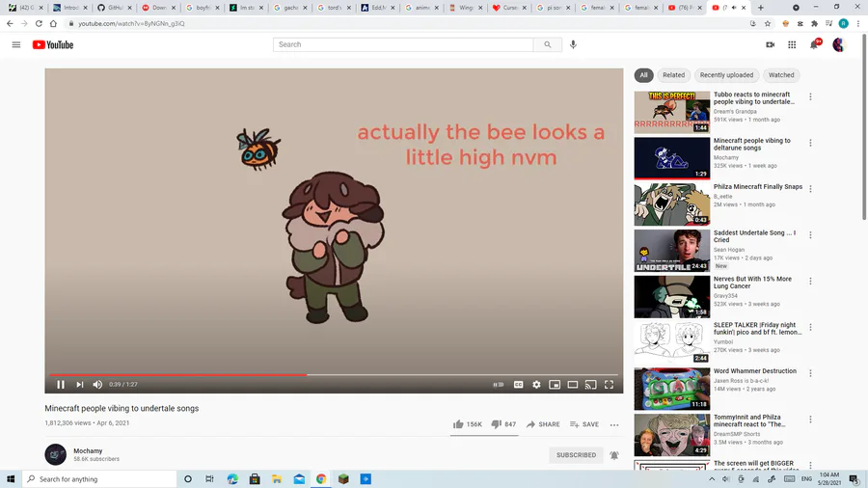Open the TommyInnit and Philza options menu
The height and width of the screenshot is (488, 868).
[810, 420]
